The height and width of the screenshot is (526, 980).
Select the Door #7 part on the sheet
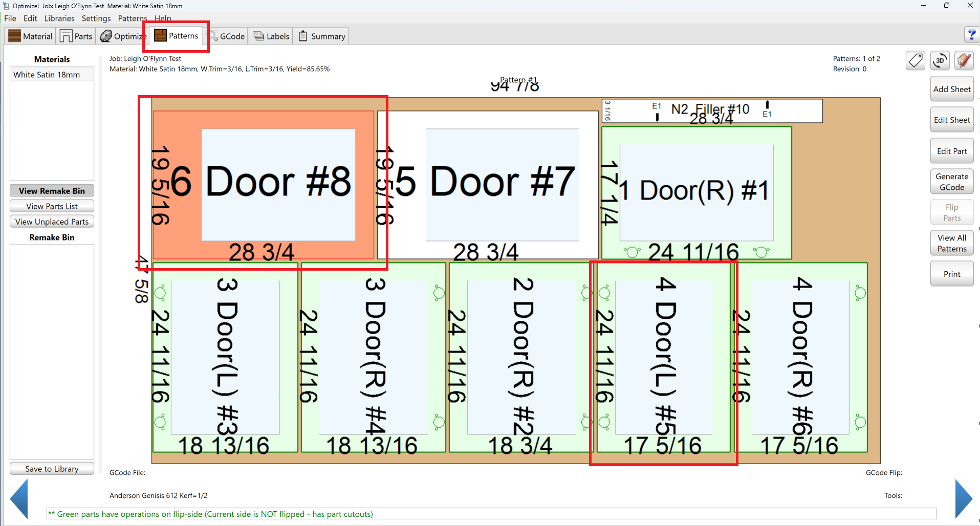pos(487,185)
